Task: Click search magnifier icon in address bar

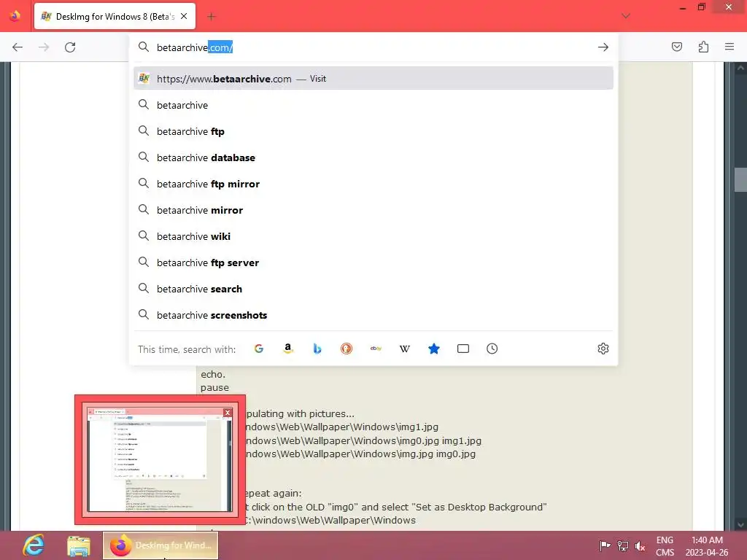Action: pos(144,47)
